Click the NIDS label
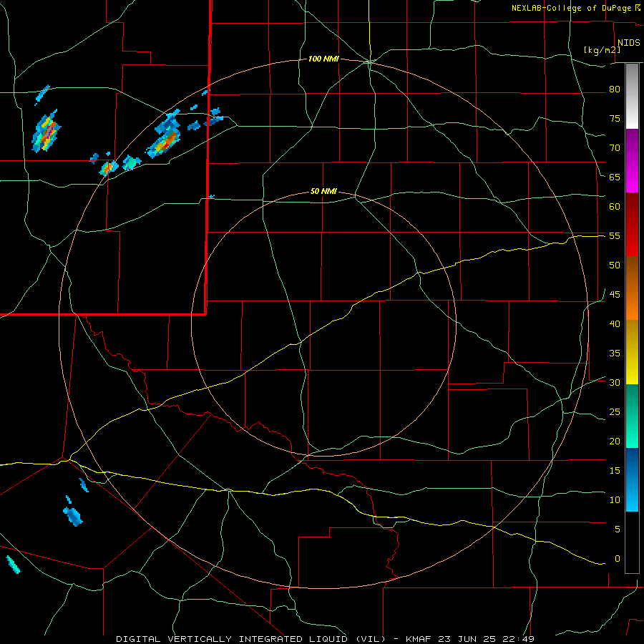The height and width of the screenshot is (644, 644). 629,43
